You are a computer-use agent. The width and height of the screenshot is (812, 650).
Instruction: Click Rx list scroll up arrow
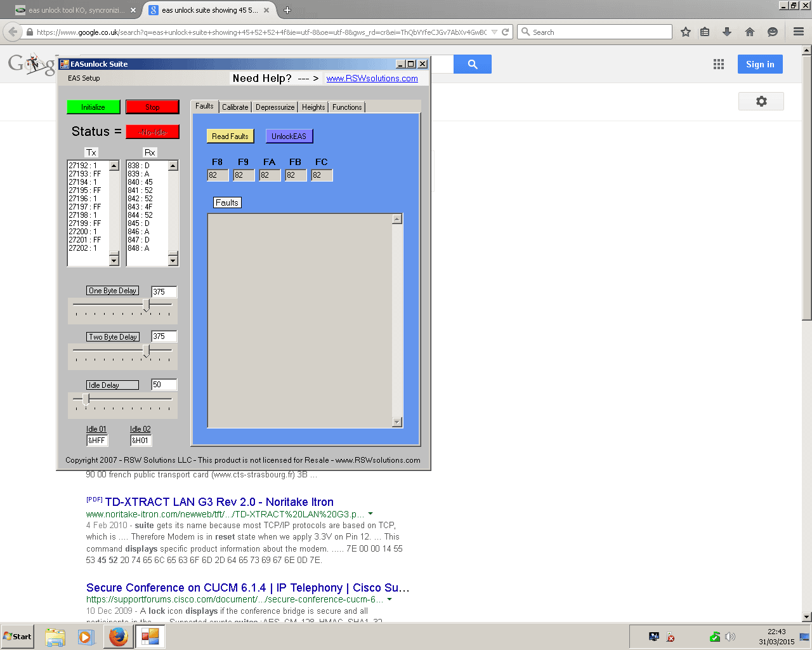(x=173, y=166)
